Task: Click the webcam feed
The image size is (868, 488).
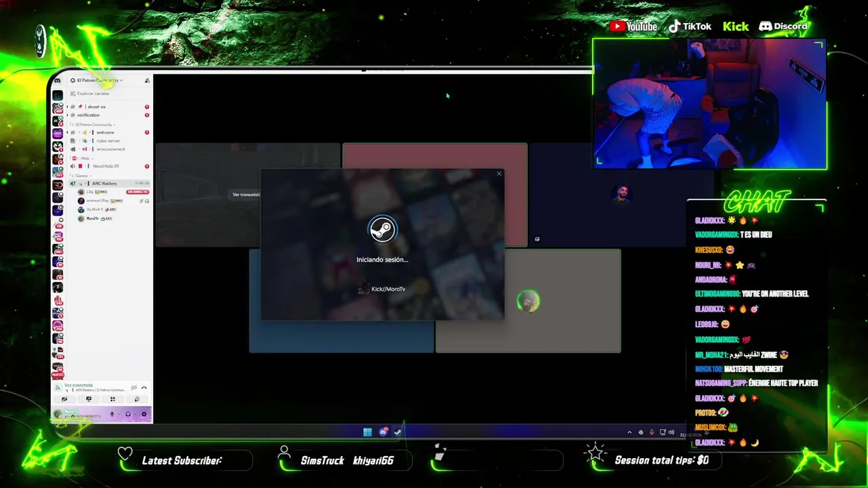Action: (x=709, y=104)
